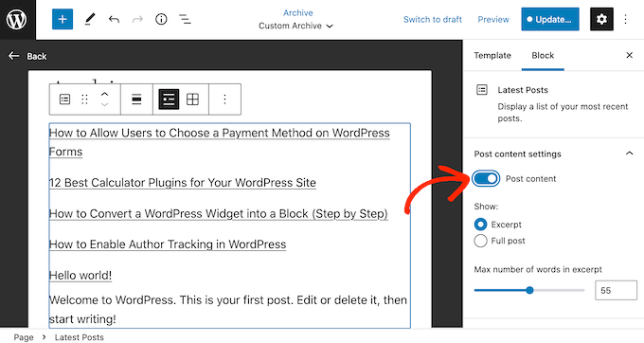Collapse the Post content settings panel

tap(629, 153)
